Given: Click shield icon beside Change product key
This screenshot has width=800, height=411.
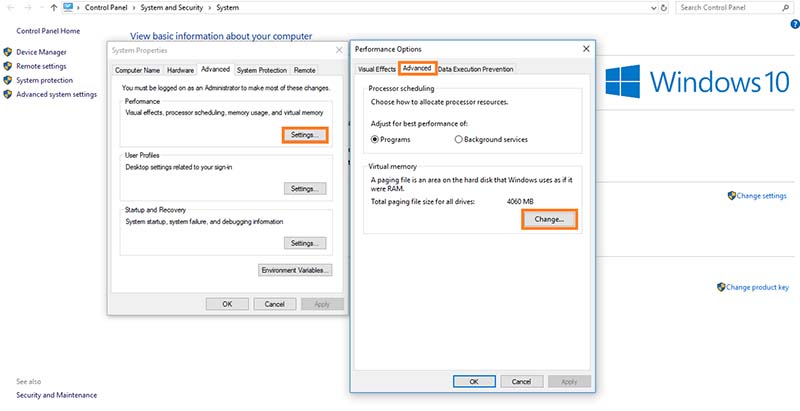Looking at the screenshot, I should 721,287.
